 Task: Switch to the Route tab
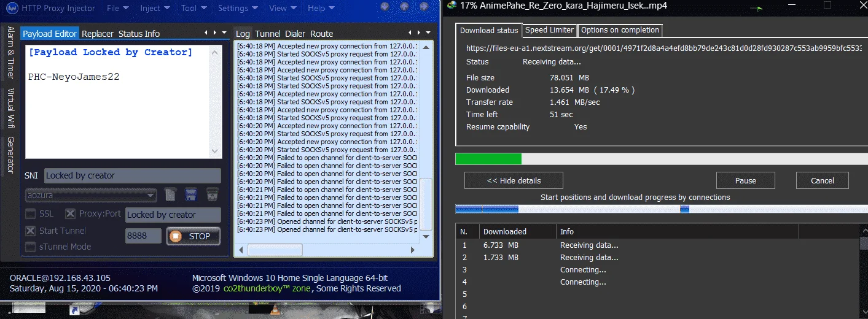pos(321,34)
